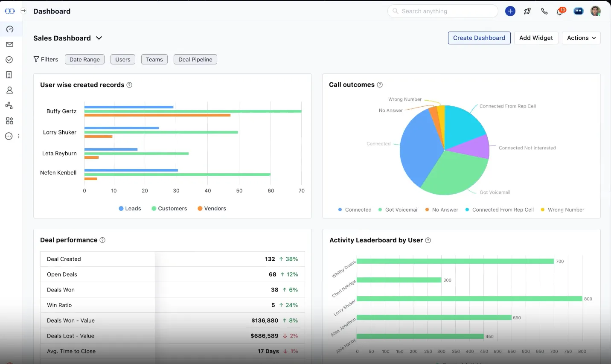Click the "Open Deals" row label
611x364 pixels.
[62, 274]
